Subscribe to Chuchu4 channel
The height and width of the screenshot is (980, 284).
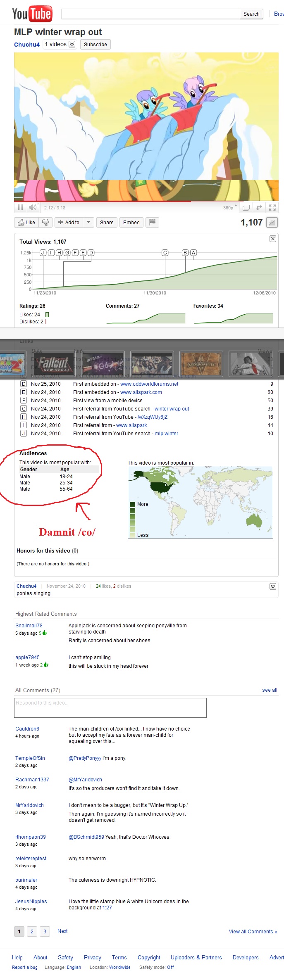95,45
